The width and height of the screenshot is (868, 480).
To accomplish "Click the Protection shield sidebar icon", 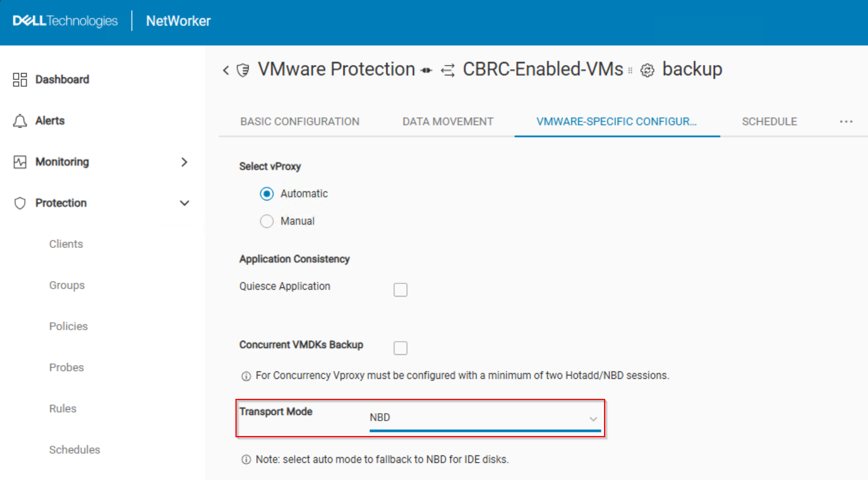I will pyautogui.click(x=20, y=203).
